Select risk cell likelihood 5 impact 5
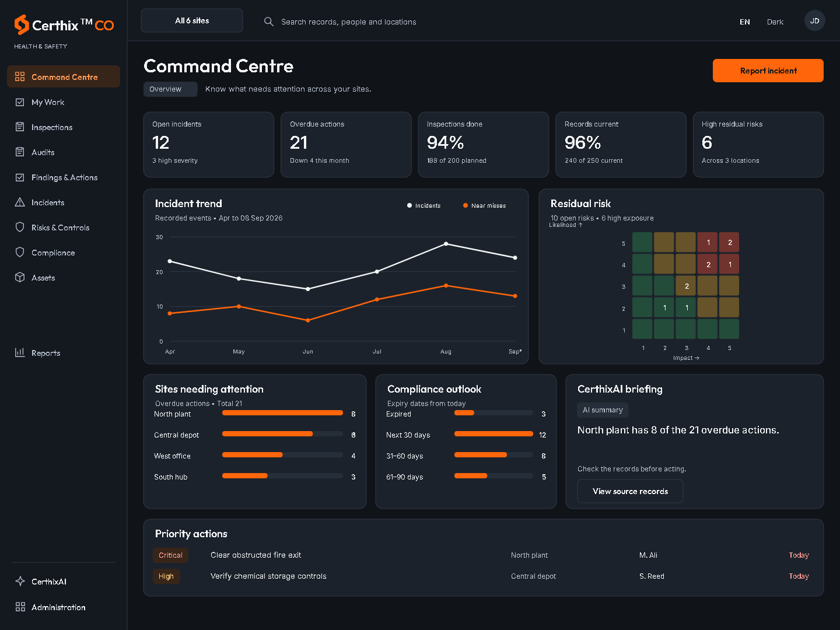 coord(729,242)
